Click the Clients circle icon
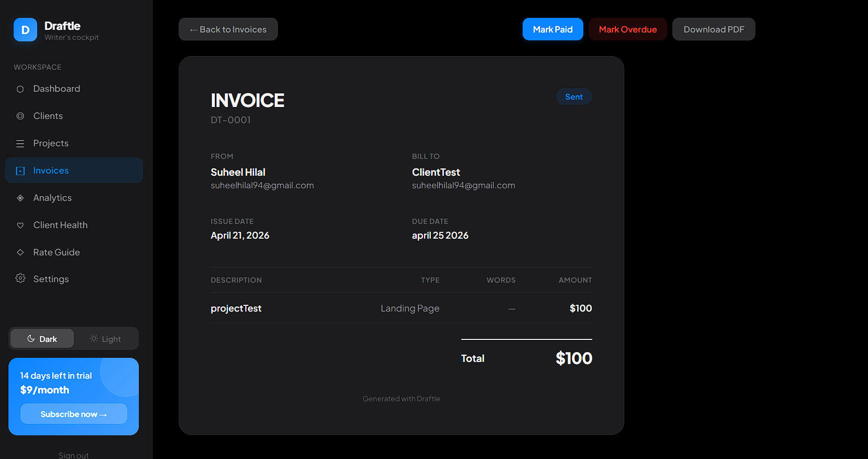The image size is (868, 459). 20,116
